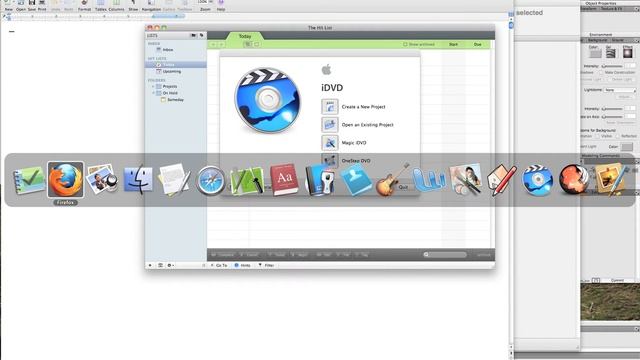Click the Gel texture thumbnail

coord(611,53)
